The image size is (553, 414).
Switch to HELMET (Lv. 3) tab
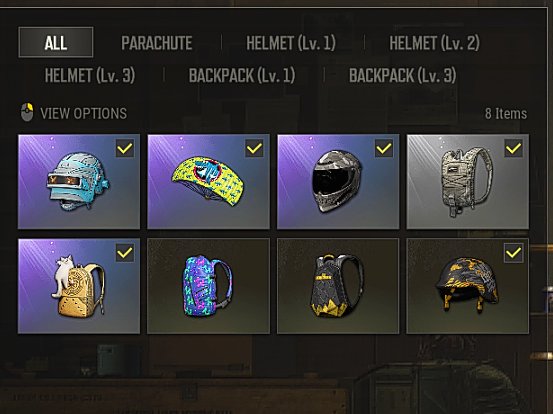pos(90,75)
